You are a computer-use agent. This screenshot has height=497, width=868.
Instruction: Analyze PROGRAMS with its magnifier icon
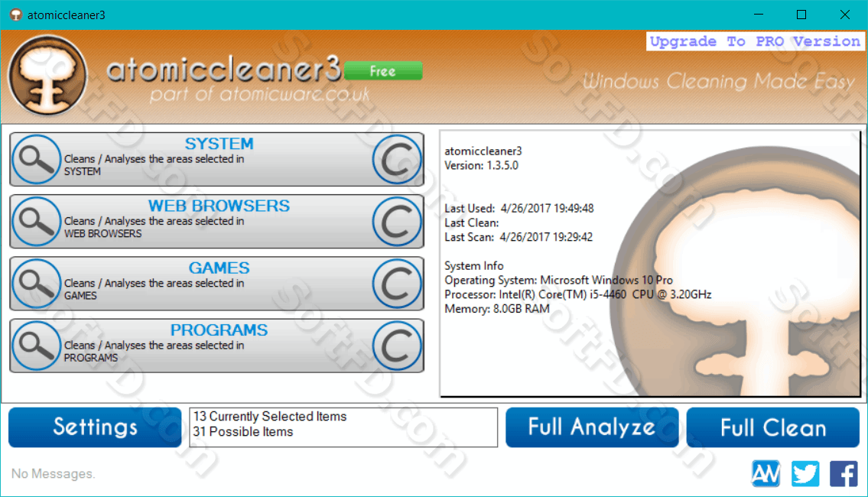pos(37,346)
